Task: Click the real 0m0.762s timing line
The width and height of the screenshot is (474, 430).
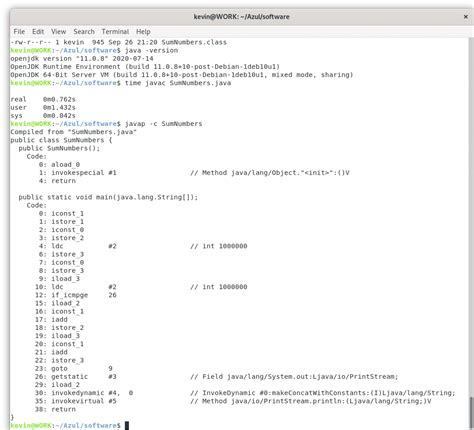Action: pyautogui.click(x=43, y=99)
